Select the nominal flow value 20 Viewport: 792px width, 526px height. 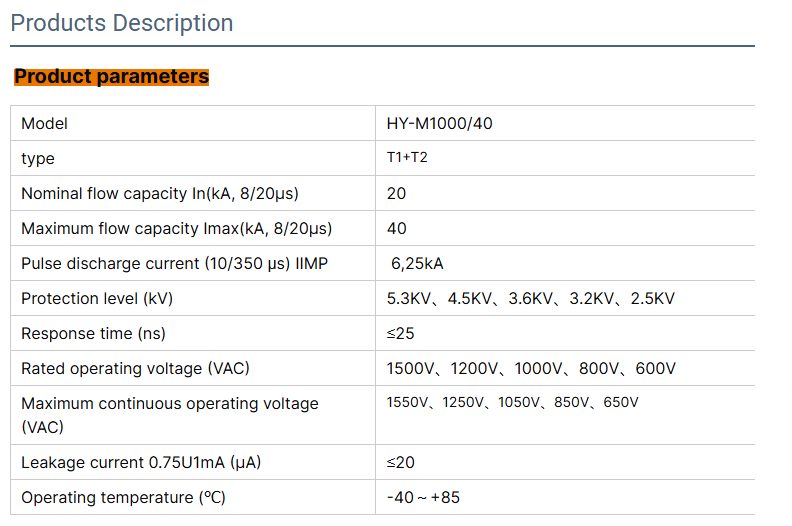[397, 194]
